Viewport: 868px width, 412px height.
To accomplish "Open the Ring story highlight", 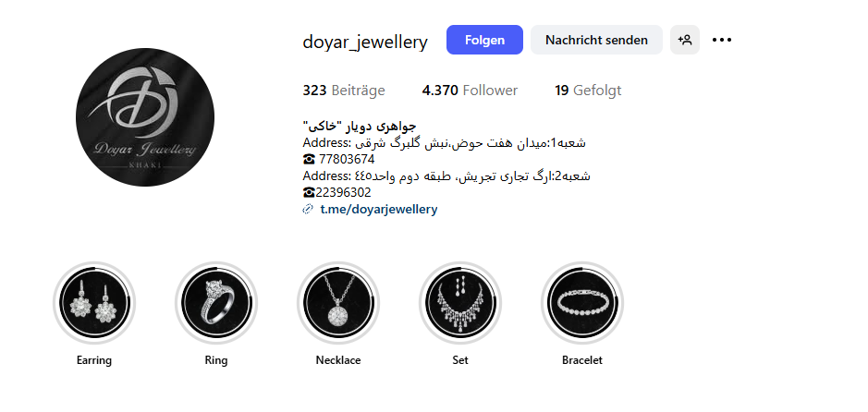I will tap(216, 303).
